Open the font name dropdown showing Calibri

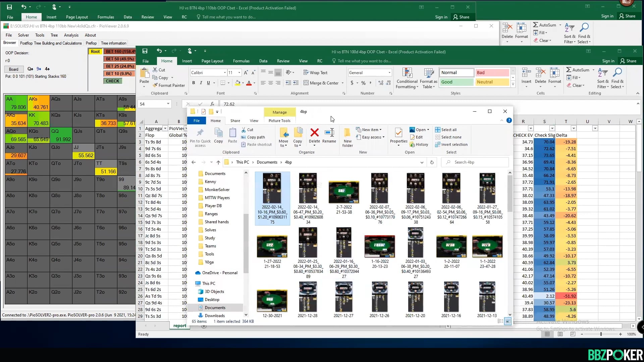(225, 73)
